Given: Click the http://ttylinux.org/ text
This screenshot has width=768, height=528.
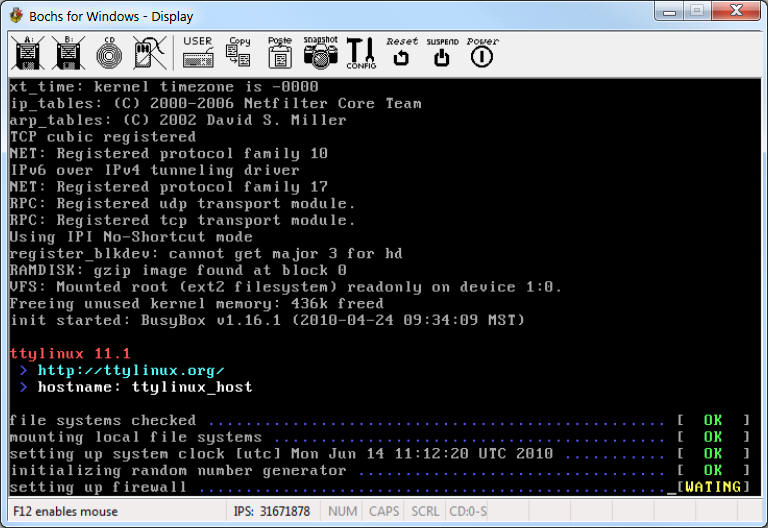Looking at the screenshot, I should point(131,370).
